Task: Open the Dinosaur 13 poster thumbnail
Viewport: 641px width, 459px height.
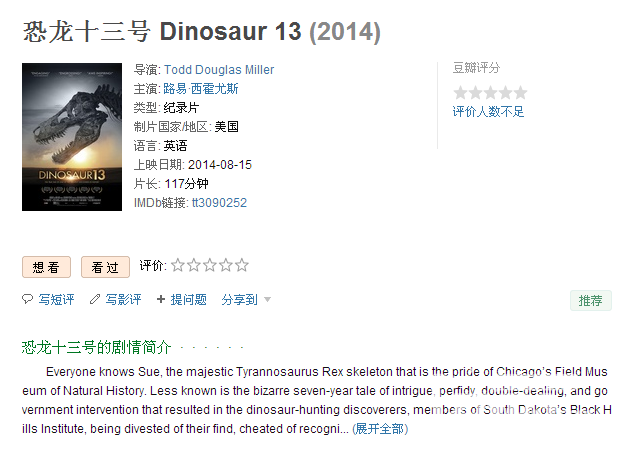Action: [x=72, y=137]
